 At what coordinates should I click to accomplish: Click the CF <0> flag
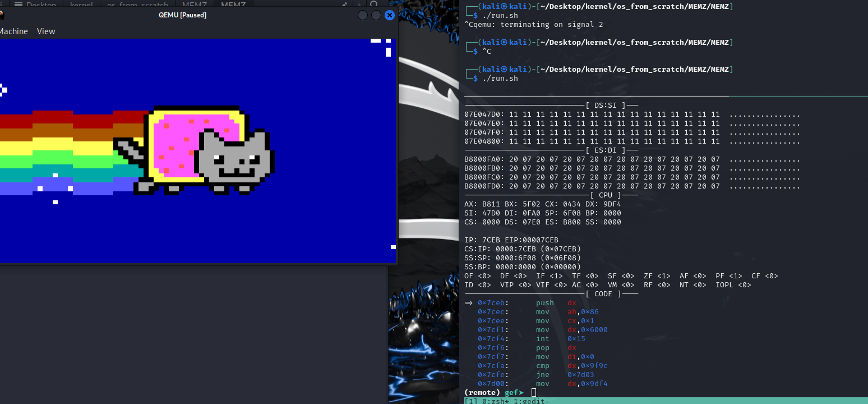765,276
